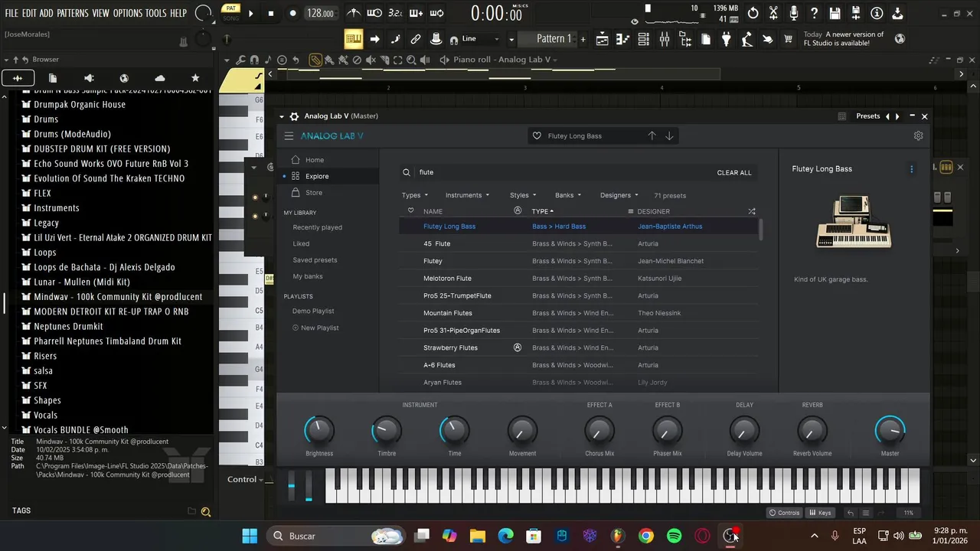This screenshot has width=980, height=551.
Task: Open the plugin wrapper settings gear
Action: [x=294, y=116]
